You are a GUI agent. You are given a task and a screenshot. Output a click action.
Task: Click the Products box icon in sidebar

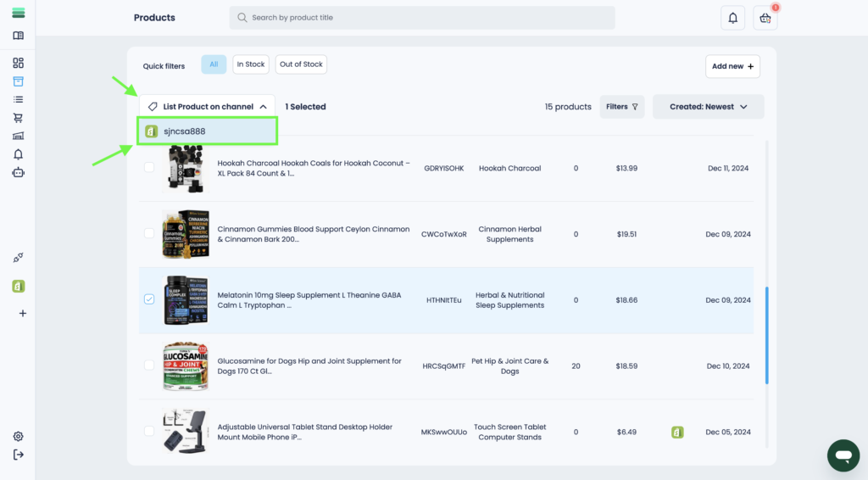pyautogui.click(x=18, y=81)
